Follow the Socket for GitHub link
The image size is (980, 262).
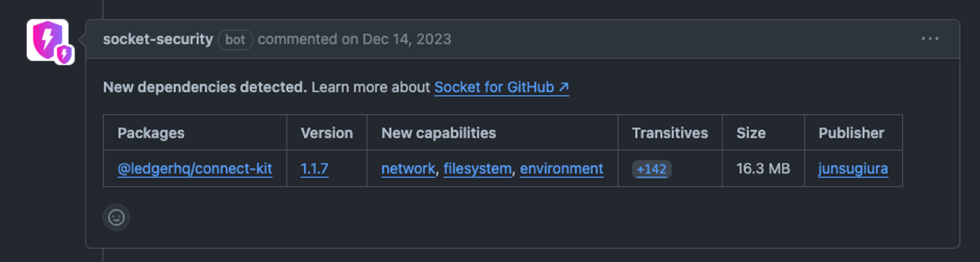(x=501, y=88)
